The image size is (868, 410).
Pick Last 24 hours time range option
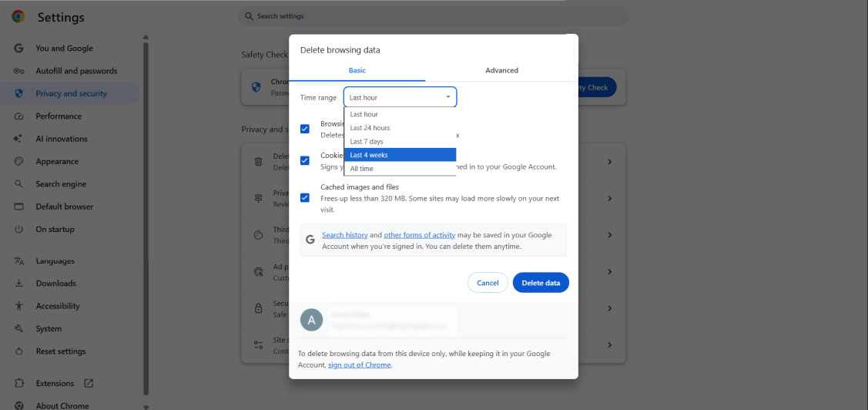pyautogui.click(x=400, y=128)
